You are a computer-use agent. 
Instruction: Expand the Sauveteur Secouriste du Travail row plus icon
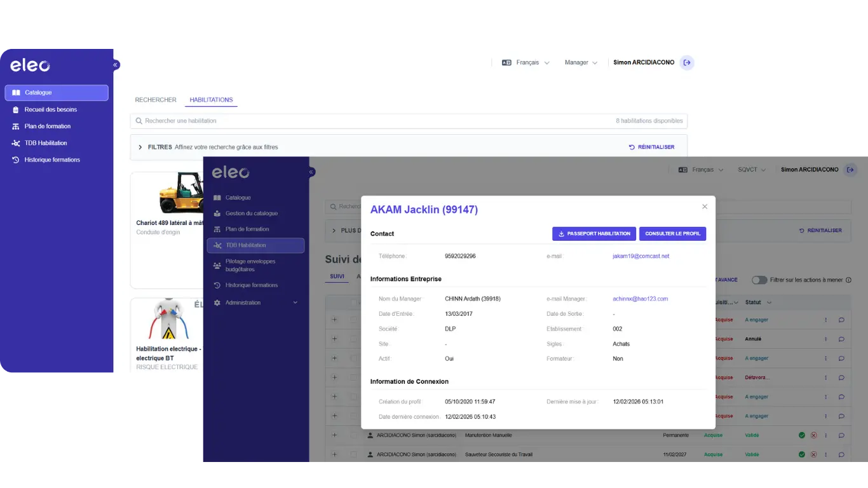pyautogui.click(x=334, y=454)
